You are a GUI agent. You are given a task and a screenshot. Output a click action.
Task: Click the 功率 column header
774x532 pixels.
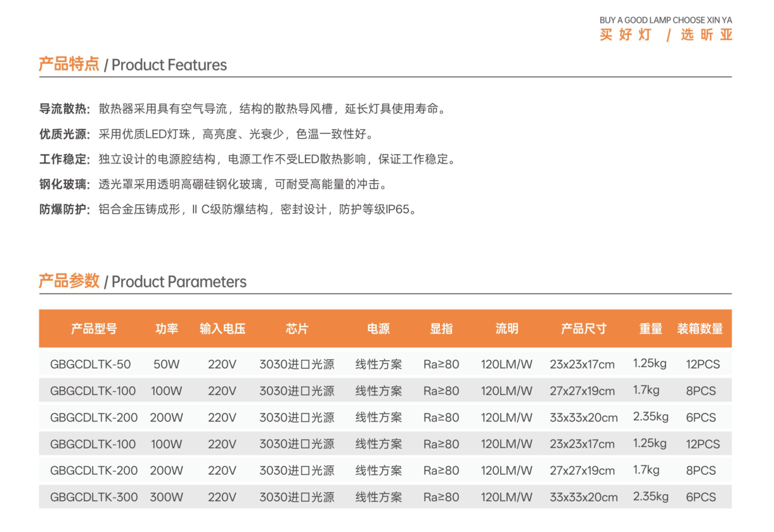coord(167,328)
